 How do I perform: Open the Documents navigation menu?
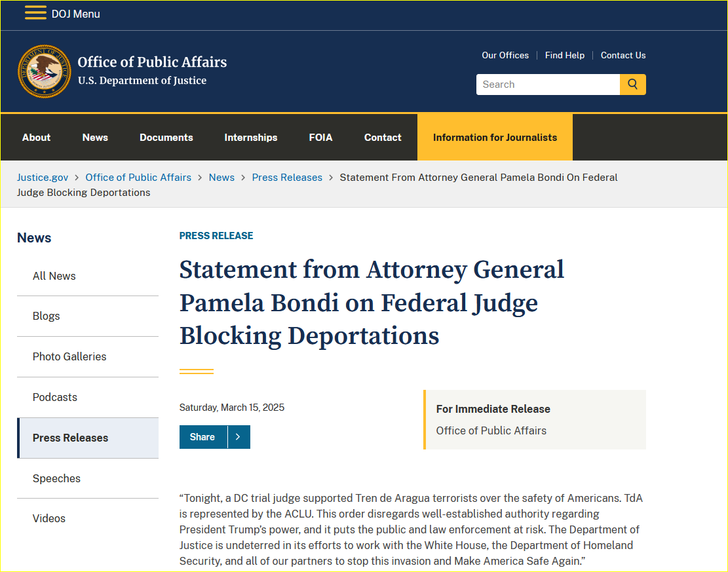coord(166,138)
